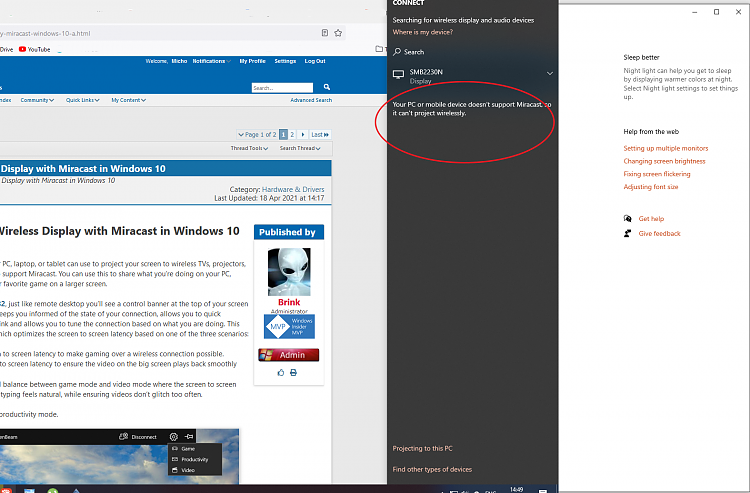Open the Quick Links dropdown menu
This screenshot has height=493, width=750.
pos(83,100)
